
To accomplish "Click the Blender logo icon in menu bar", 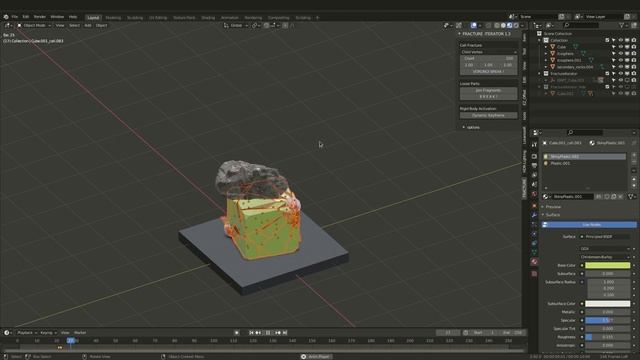I will coord(6,17).
